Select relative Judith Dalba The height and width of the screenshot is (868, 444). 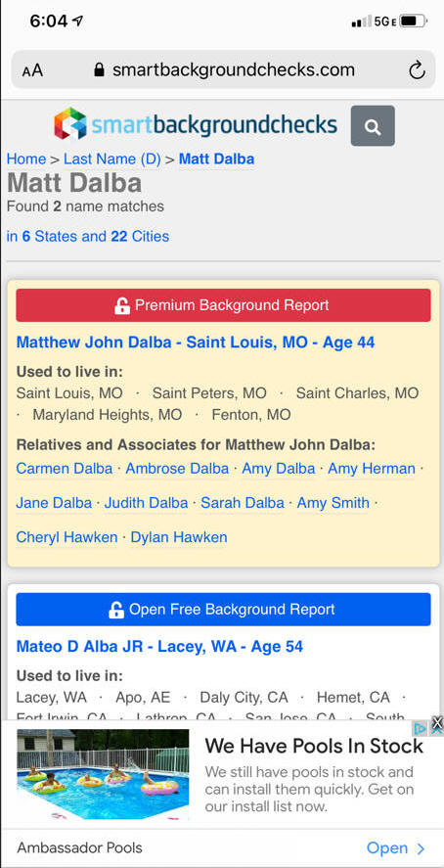(x=146, y=503)
